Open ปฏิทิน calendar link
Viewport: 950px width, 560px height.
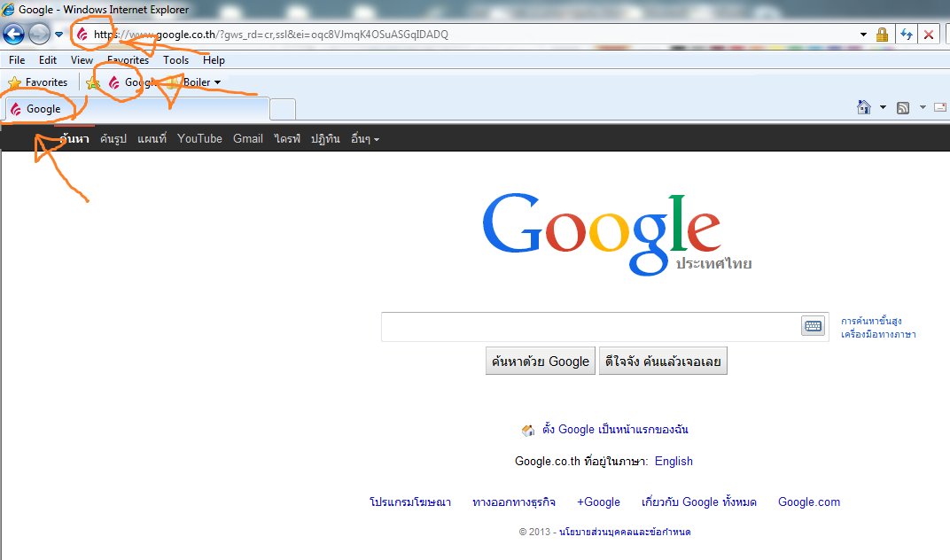[x=325, y=139]
